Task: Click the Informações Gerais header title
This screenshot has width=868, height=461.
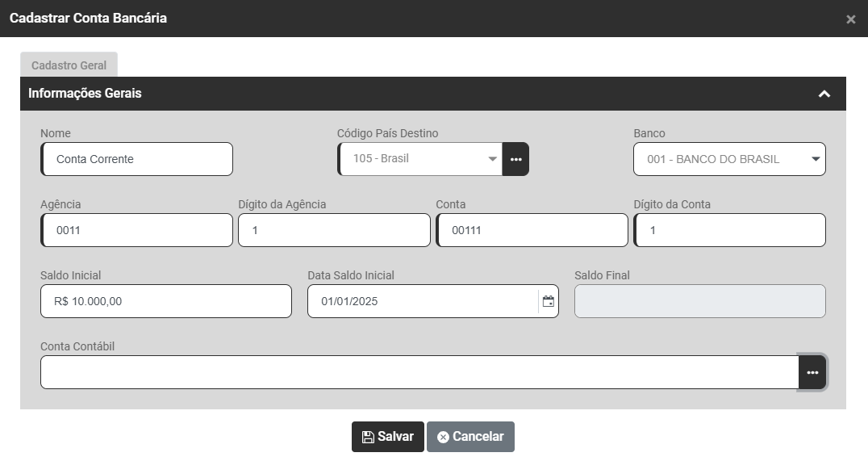Action: tap(85, 94)
